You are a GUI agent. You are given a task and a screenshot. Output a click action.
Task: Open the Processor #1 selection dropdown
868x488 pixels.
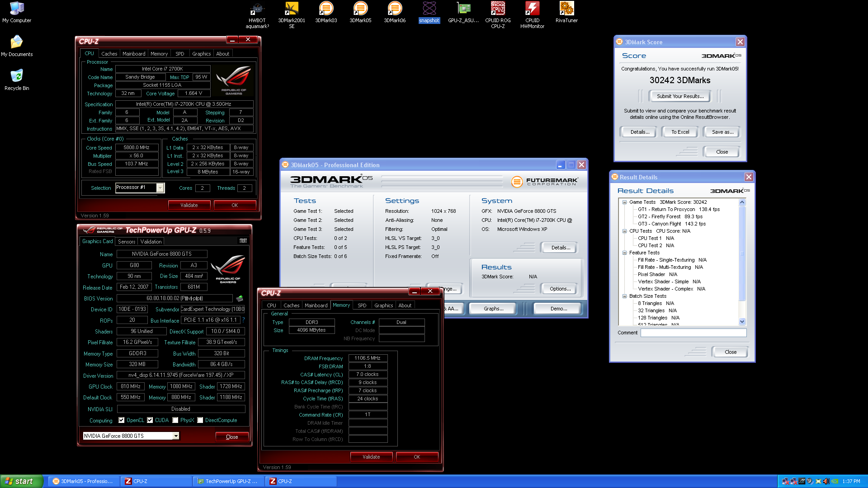[x=160, y=188]
